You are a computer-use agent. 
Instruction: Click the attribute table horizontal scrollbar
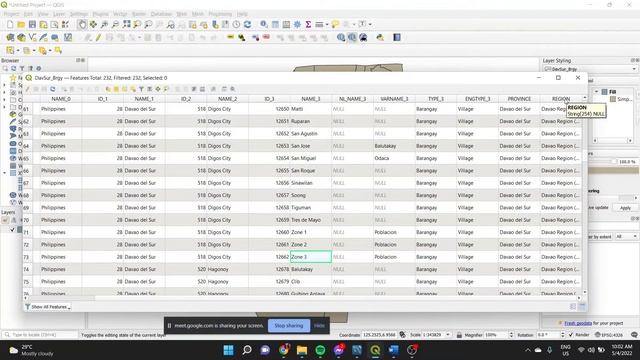click(x=302, y=298)
